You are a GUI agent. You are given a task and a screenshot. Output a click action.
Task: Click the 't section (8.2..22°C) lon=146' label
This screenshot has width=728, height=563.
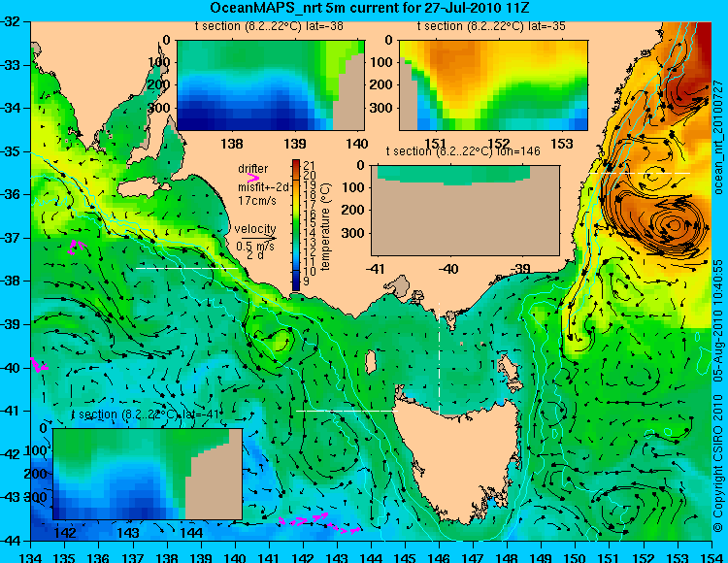click(x=463, y=150)
